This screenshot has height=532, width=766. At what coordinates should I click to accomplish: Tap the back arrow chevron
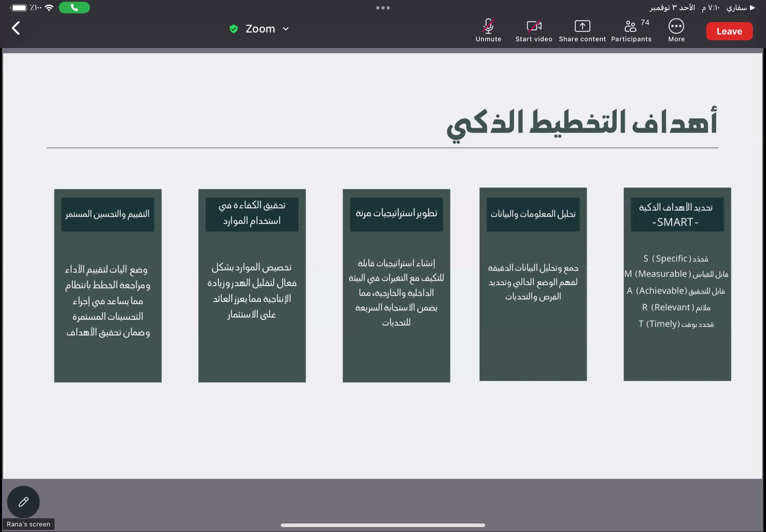16,28
